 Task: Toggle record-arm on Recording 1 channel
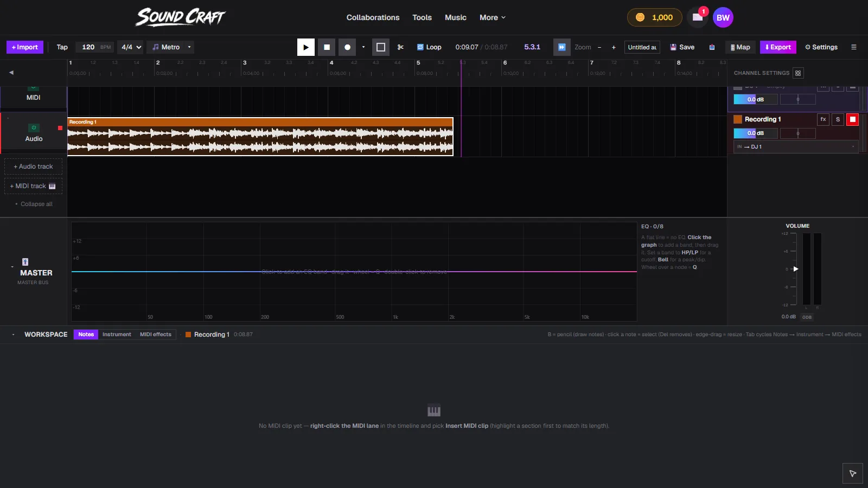pyautogui.click(x=853, y=119)
